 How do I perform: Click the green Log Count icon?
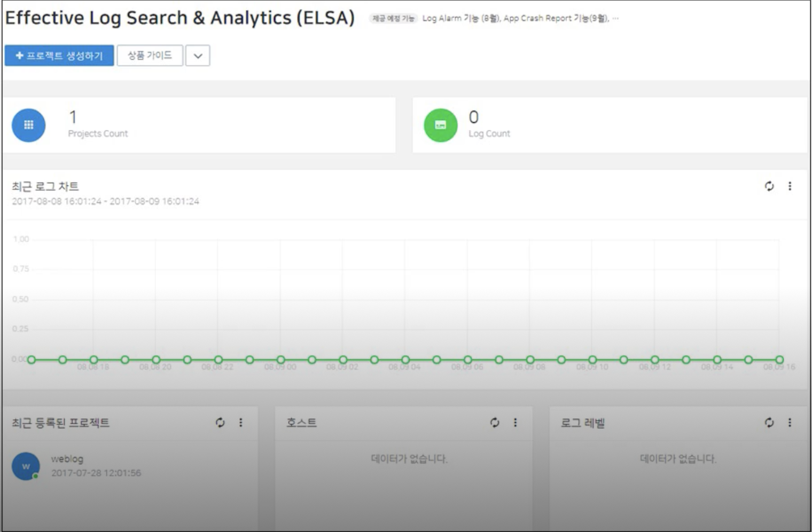(441, 125)
